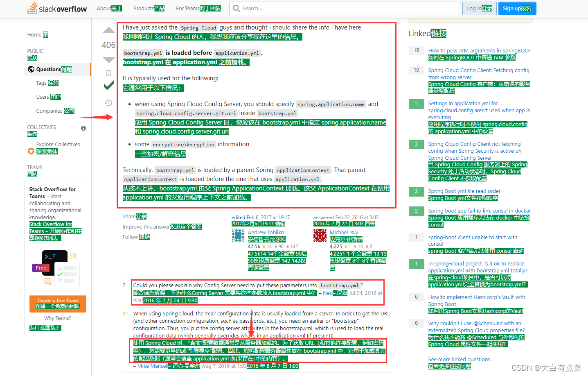Open the For Teams menu item
Image resolution: width=588 pixels, height=376 pixels.
pos(198,8)
